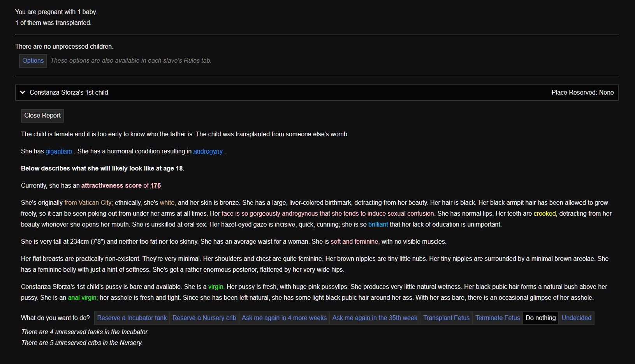
Task: Click the yellow 'crooked' text
Action: (x=544, y=214)
